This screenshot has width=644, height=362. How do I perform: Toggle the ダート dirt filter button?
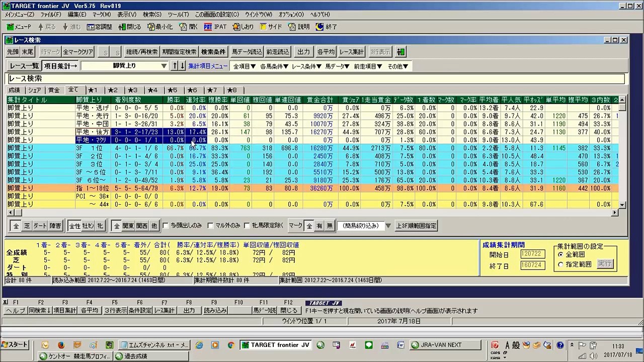tap(40, 226)
